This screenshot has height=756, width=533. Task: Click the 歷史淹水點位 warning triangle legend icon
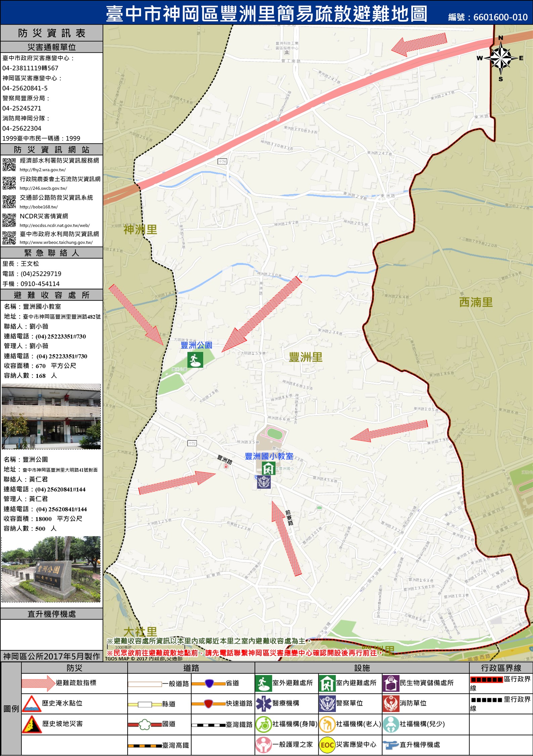coord(32,704)
